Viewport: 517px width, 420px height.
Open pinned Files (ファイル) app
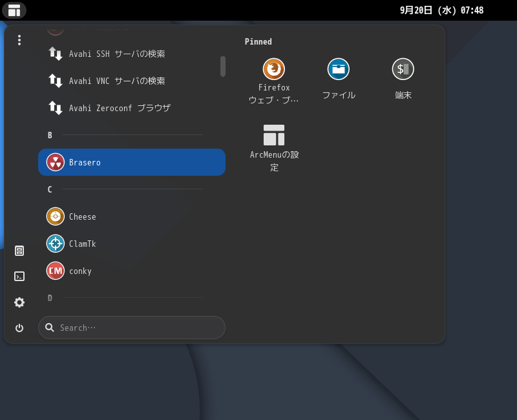[338, 69]
